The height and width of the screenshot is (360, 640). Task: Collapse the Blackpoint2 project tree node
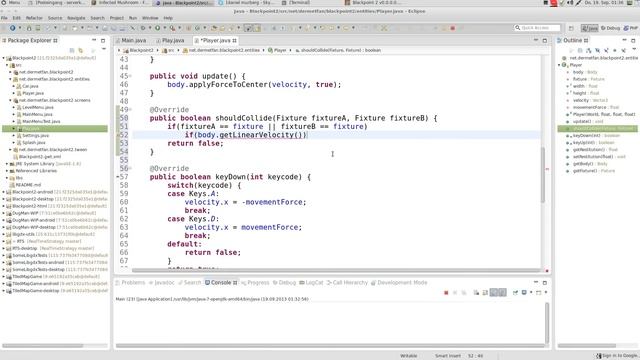point(4,58)
